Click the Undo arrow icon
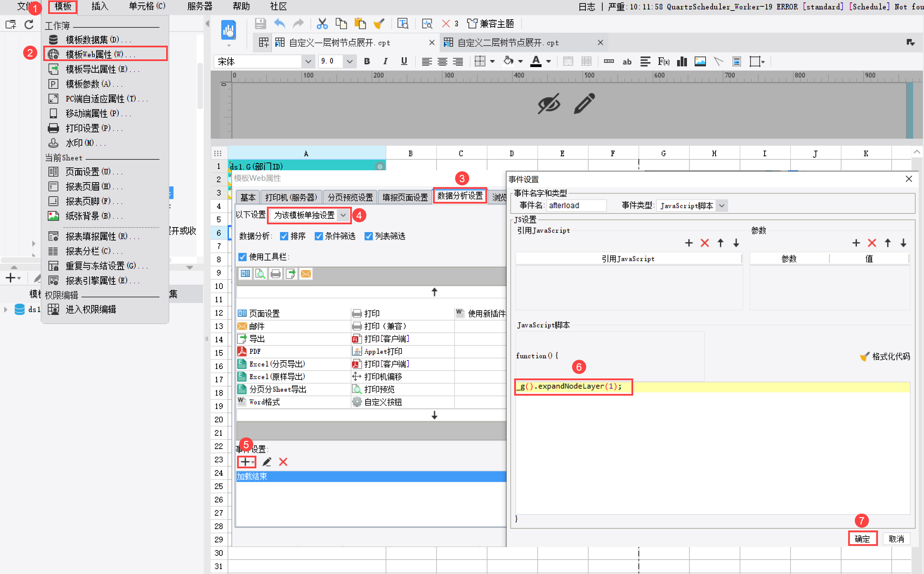 coord(280,24)
